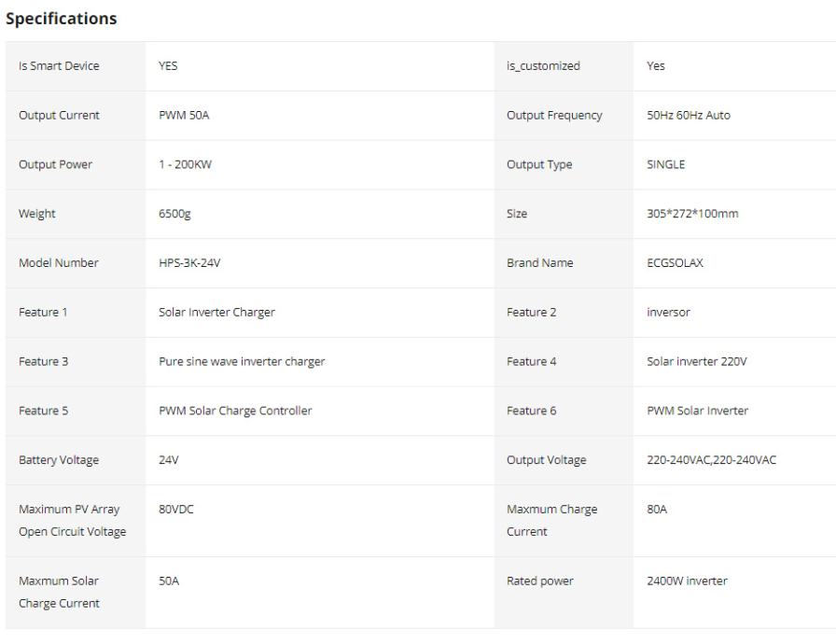Image resolution: width=836 pixels, height=644 pixels.
Task: Select the 6500g weight value
Action: (174, 214)
